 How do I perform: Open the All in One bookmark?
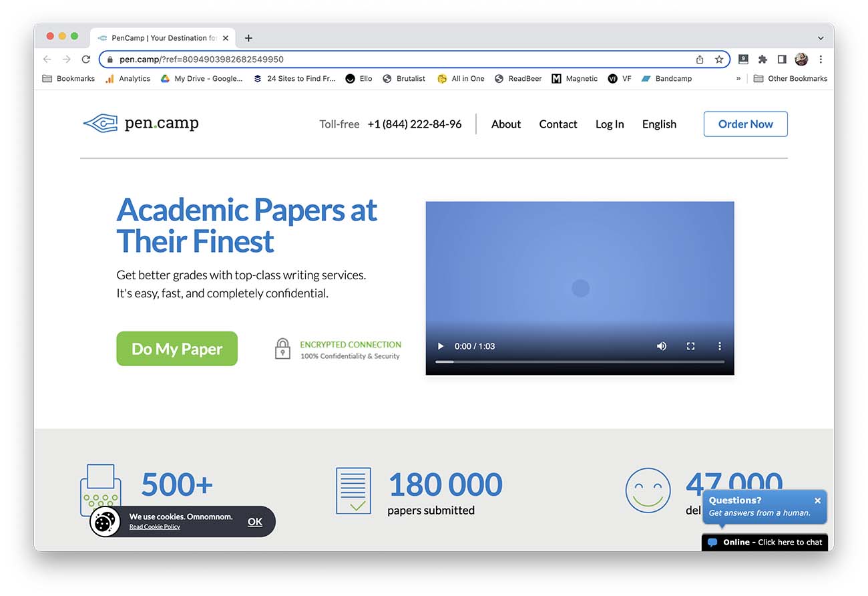pyautogui.click(x=461, y=78)
